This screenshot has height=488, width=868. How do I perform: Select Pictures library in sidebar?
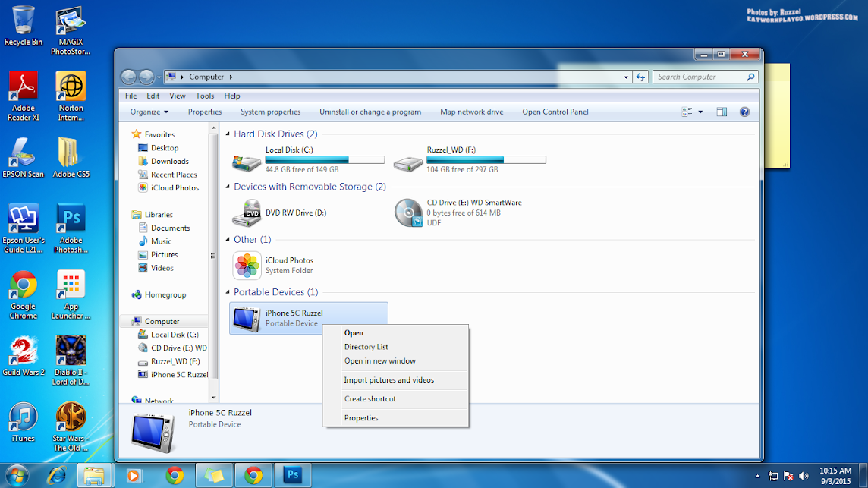click(165, 255)
